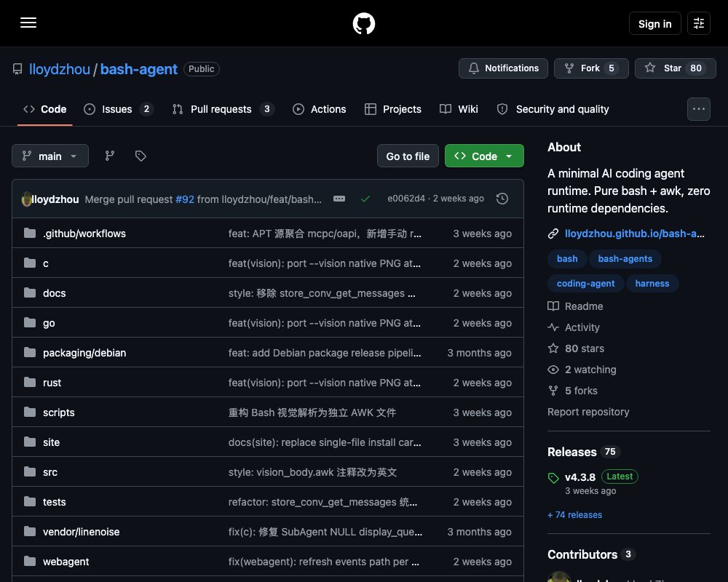Open lloydzhou owner profile link
The width and height of the screenshot is (728, 582).
pyautogui.click(x=60, y=69)
